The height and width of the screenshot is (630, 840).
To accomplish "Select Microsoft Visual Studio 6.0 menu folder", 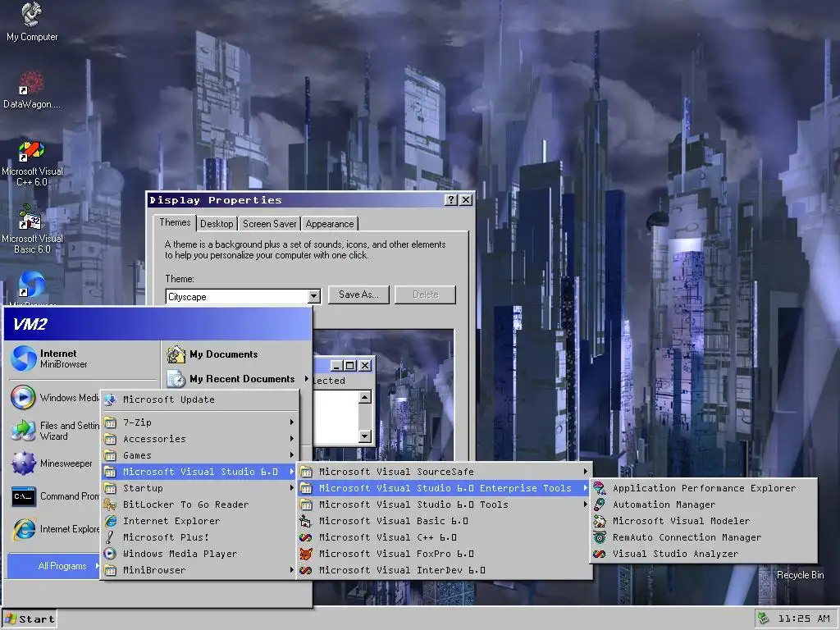I will point(199,472).
